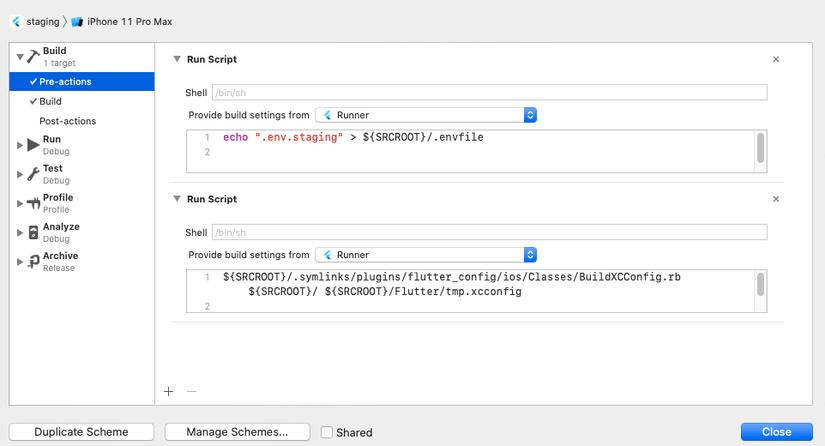
Task: Toggle the Shared checkbox
Action: [x=327, y=432]
